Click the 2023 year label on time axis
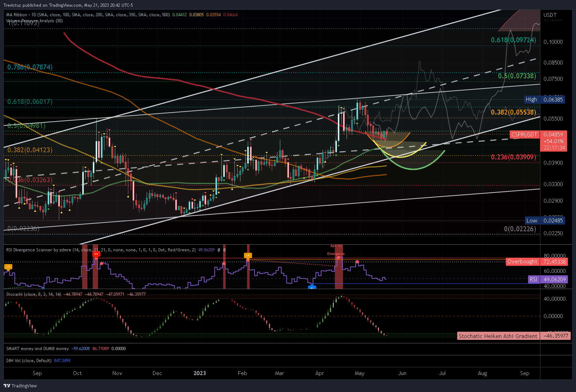This screenshot has width=576, height=392. [x=200, y=373]
